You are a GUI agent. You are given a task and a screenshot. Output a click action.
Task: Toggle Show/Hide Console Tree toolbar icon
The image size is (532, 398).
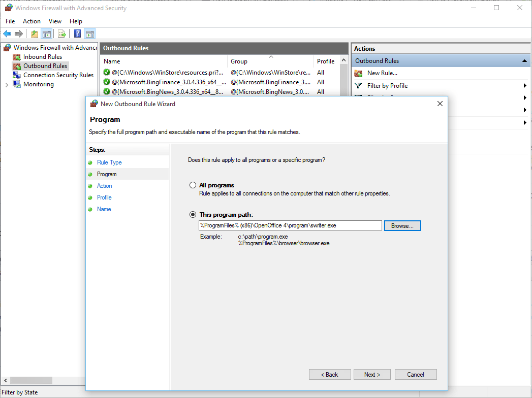pos(46,34)
